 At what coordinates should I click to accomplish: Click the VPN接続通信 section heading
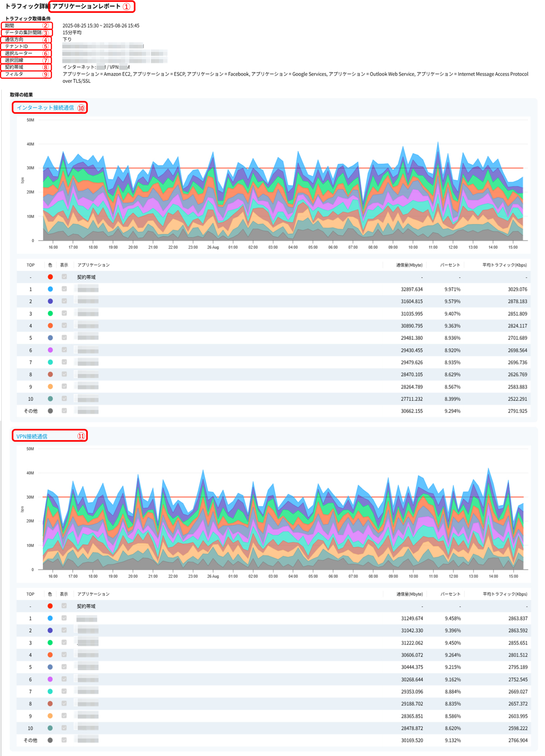coord(32,436)
